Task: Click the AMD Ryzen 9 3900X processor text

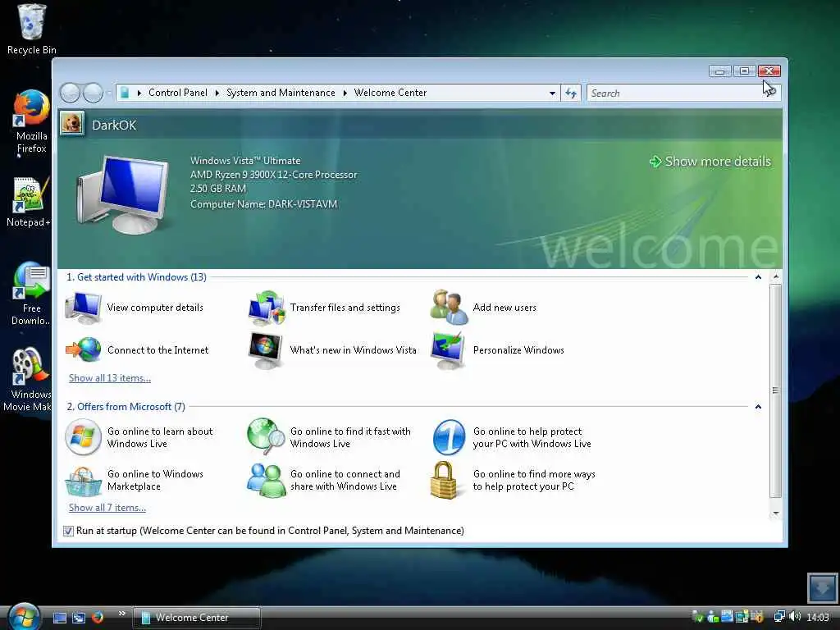Action: (x=274, y=175)
